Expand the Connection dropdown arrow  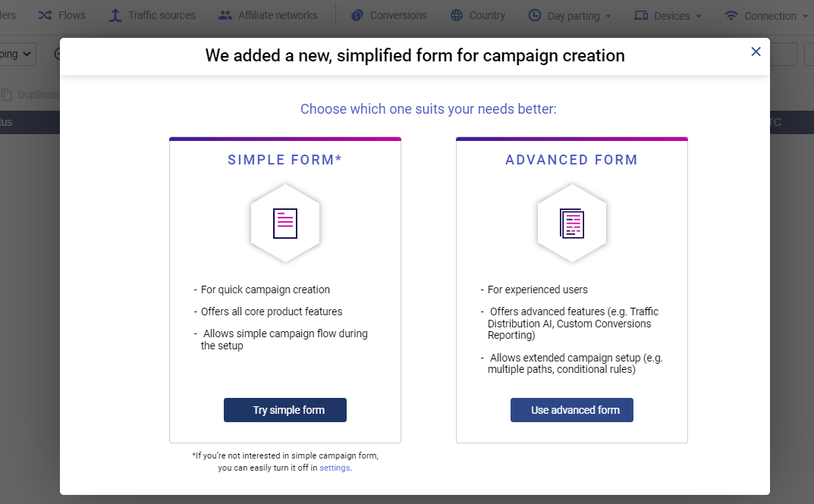(805, 16)
